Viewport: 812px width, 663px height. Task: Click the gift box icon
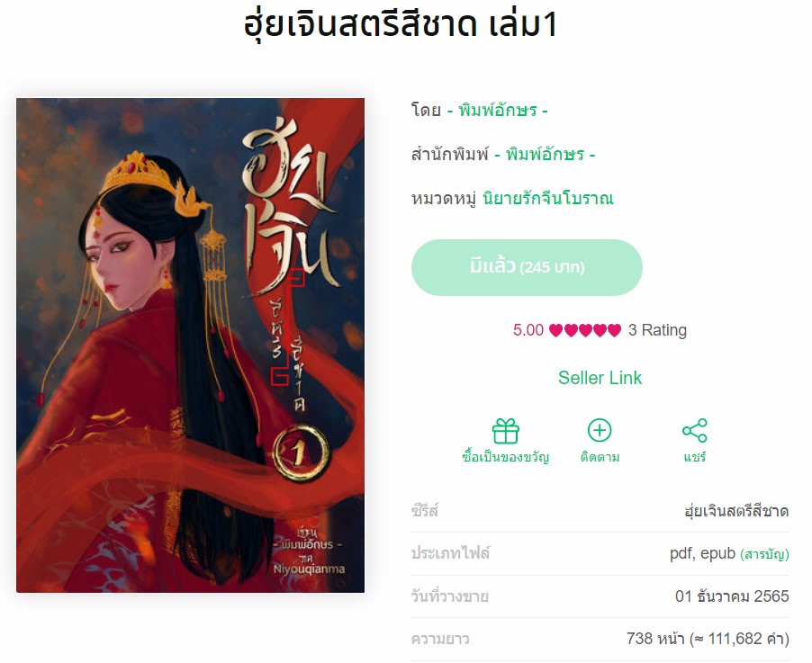[x=505, y=431]
